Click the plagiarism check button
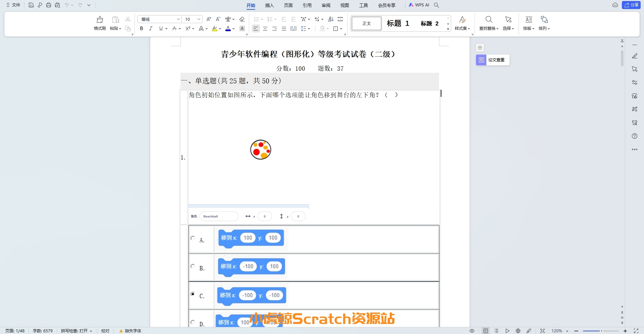The height and width of the screenshot is (334, 644). click(493, 60)
